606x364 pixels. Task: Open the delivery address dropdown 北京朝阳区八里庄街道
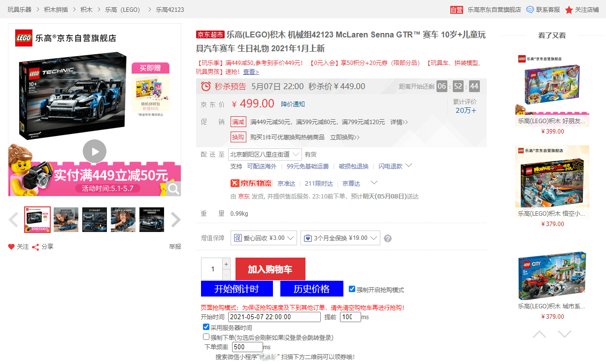[265, 154]
